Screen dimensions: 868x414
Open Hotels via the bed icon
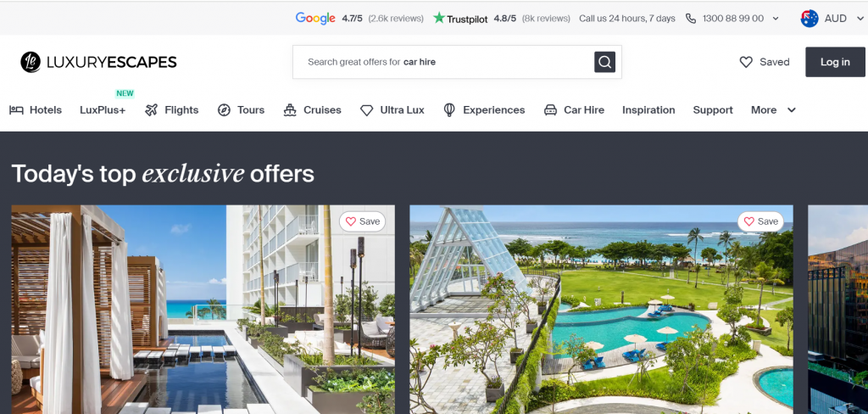[x=16, y=109]
